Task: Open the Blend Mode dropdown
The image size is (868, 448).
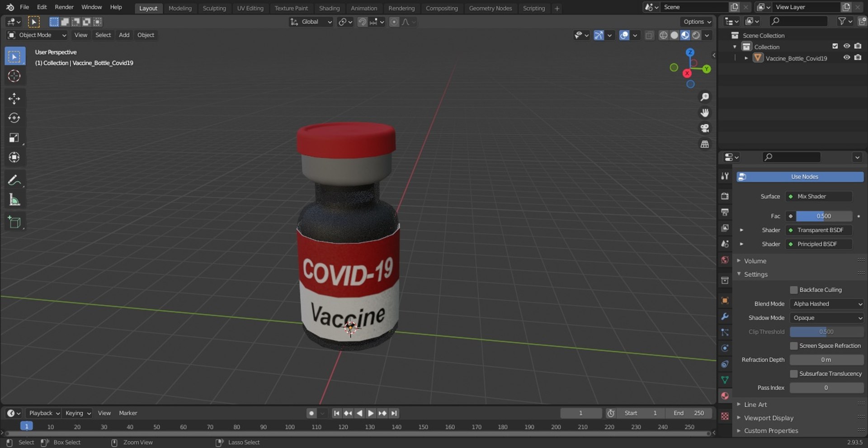Action: [827, 304]
